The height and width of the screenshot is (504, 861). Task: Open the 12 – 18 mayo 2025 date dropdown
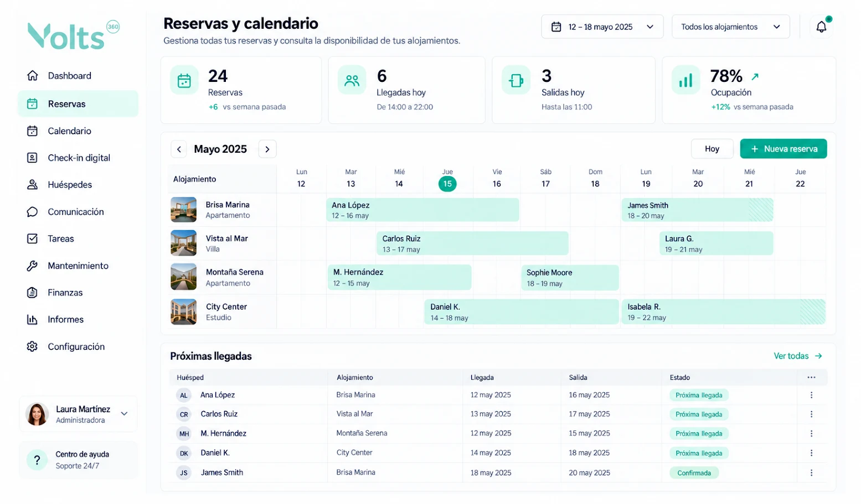602,27
